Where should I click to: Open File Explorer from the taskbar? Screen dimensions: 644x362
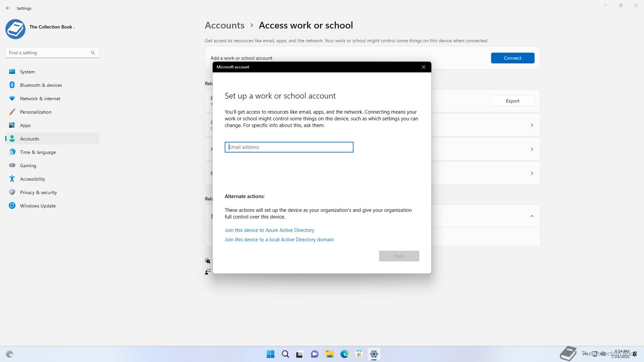(x=329, y=354)
